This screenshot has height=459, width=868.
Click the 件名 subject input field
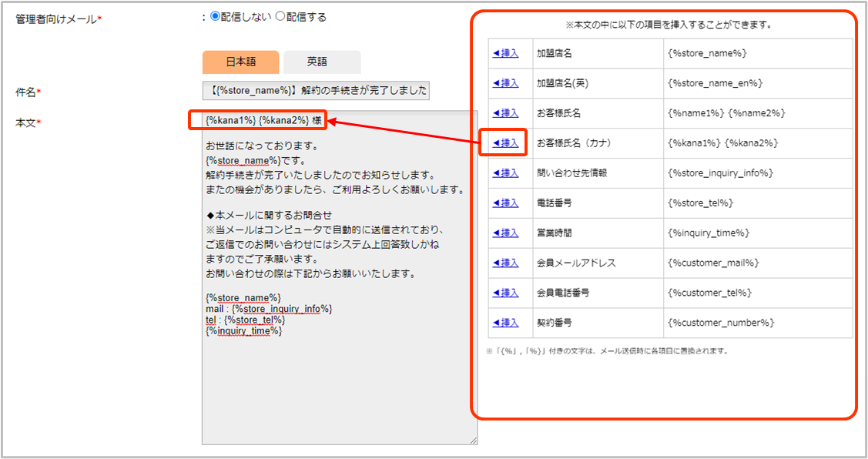[316, 91]
